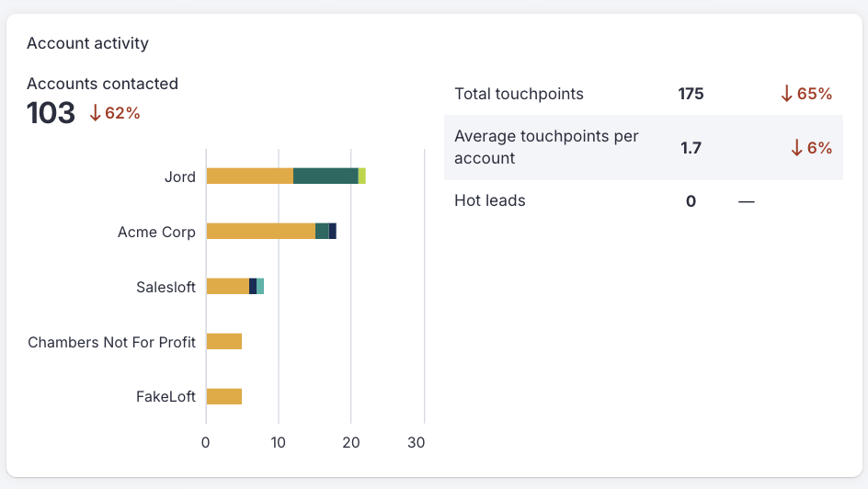Click the 175 total touchpoints value
This screenshot has width=868, height=489.
tap(691, 94)
